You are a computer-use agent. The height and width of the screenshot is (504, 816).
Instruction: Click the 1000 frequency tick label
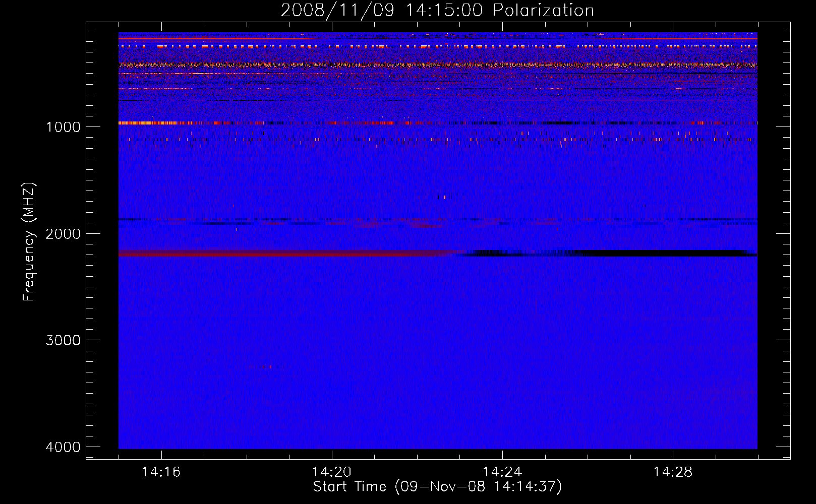click(63, 127)
